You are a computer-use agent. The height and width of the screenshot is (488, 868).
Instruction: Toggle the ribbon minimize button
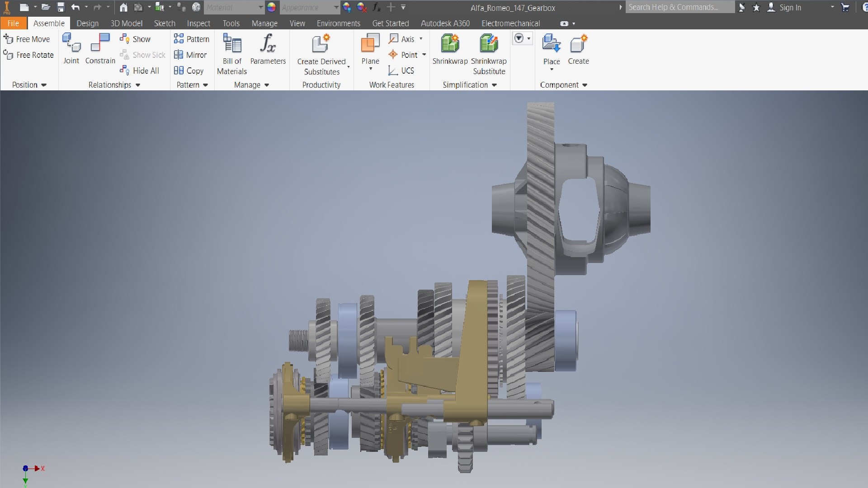pyautogui.click(x=564, y=23)
